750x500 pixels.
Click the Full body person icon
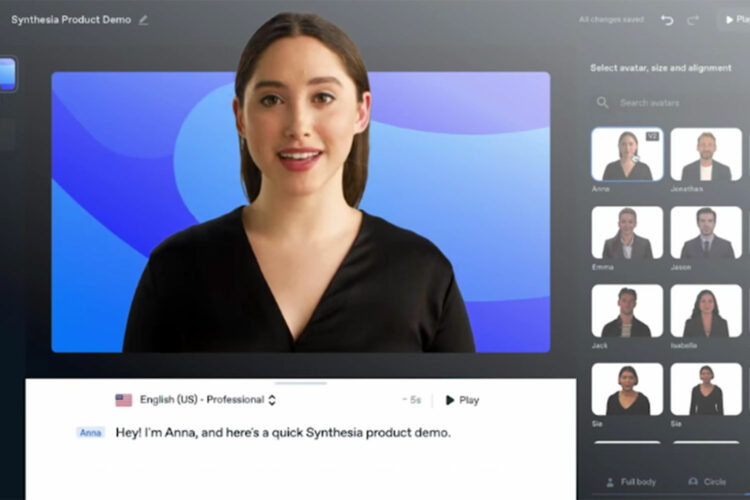pyautogui.click(x=610, y=482)
